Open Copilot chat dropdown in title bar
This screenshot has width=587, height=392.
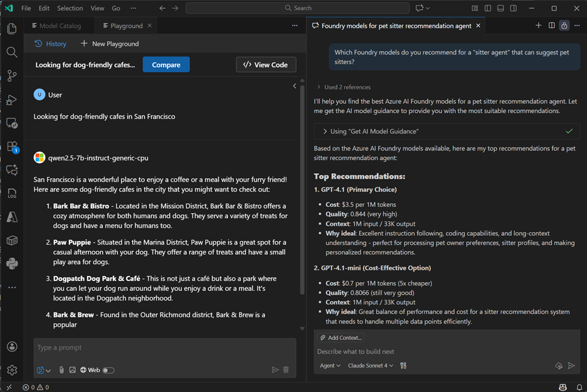coord(423,8)
